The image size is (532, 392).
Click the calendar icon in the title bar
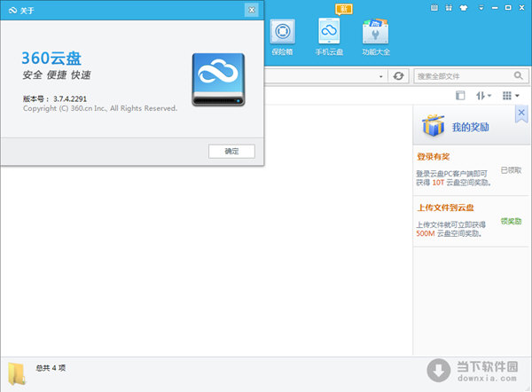click(432, 8)
